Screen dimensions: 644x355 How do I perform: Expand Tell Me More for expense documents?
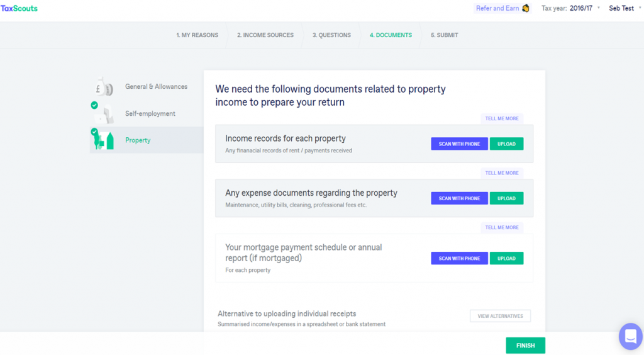pyautogui.click(x=502, y=173)
